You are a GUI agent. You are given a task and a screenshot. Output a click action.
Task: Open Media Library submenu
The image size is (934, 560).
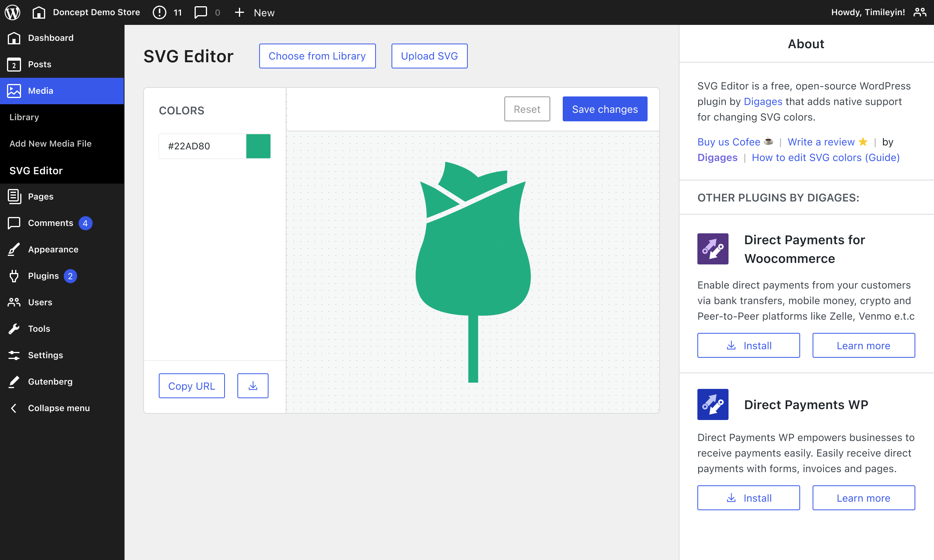pos(24,117)
